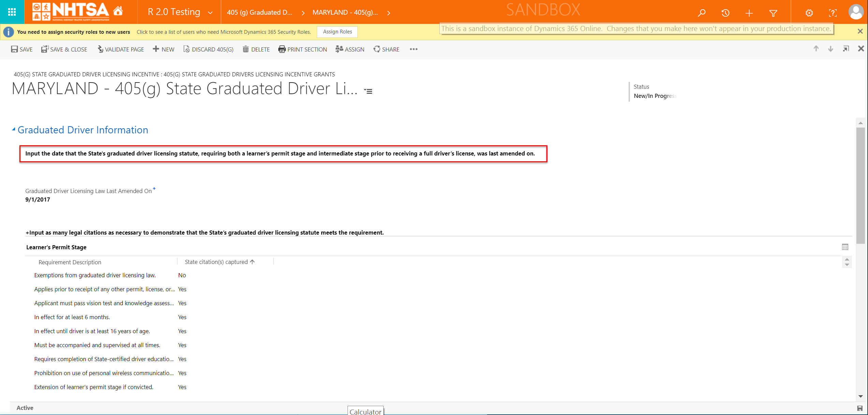Open the advanced find filter icon
This screenshot has width=868, height=415.
[773, 13]
